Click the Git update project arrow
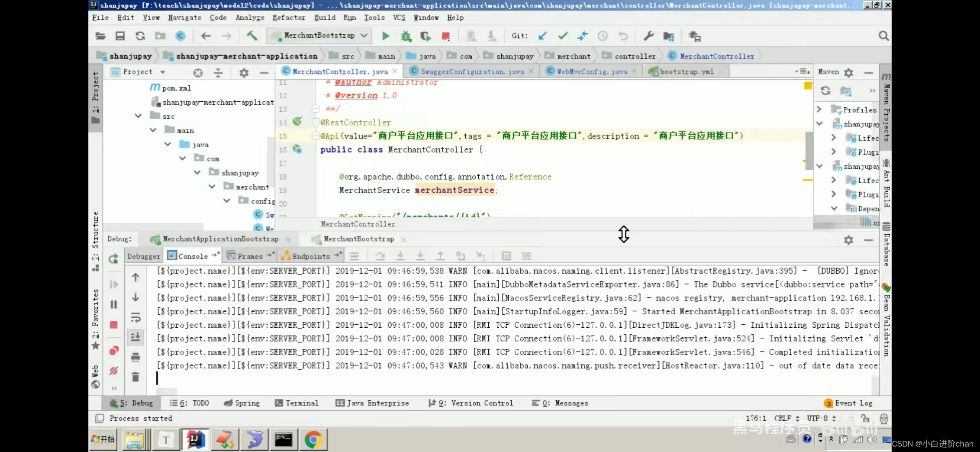This screenshot has height=452, width=980. (x=542, y=36)
